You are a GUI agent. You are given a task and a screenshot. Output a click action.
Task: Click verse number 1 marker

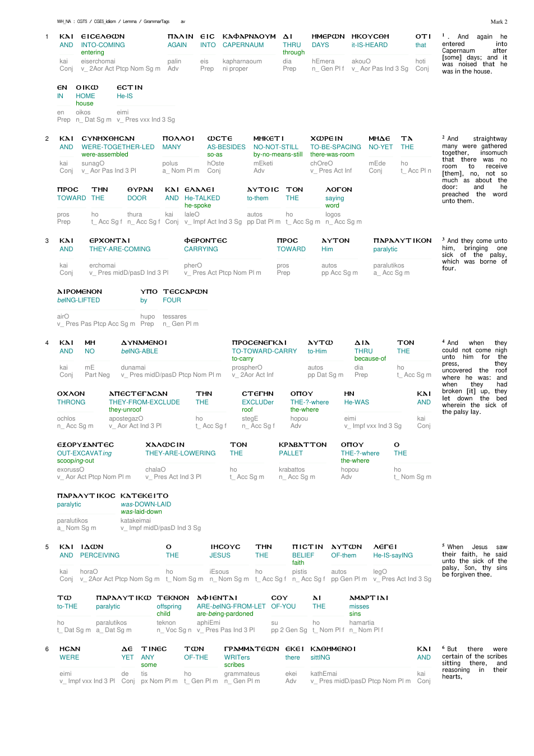pos(47,36)
